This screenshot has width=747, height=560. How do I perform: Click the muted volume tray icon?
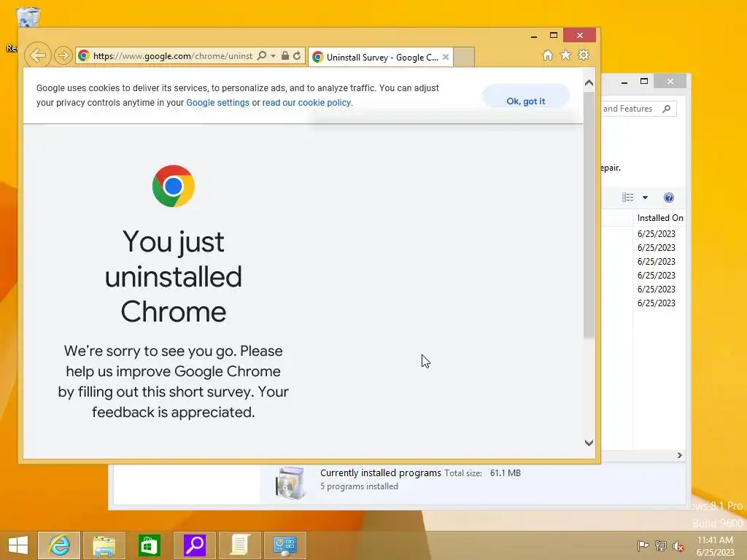pos(678,545)
